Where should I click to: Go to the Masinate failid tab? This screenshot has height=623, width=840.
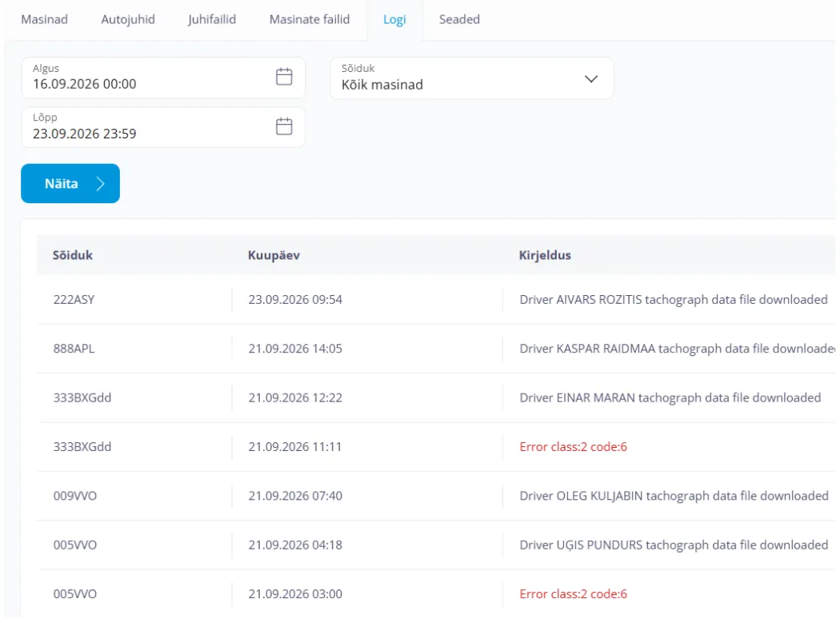coord(310,19)
